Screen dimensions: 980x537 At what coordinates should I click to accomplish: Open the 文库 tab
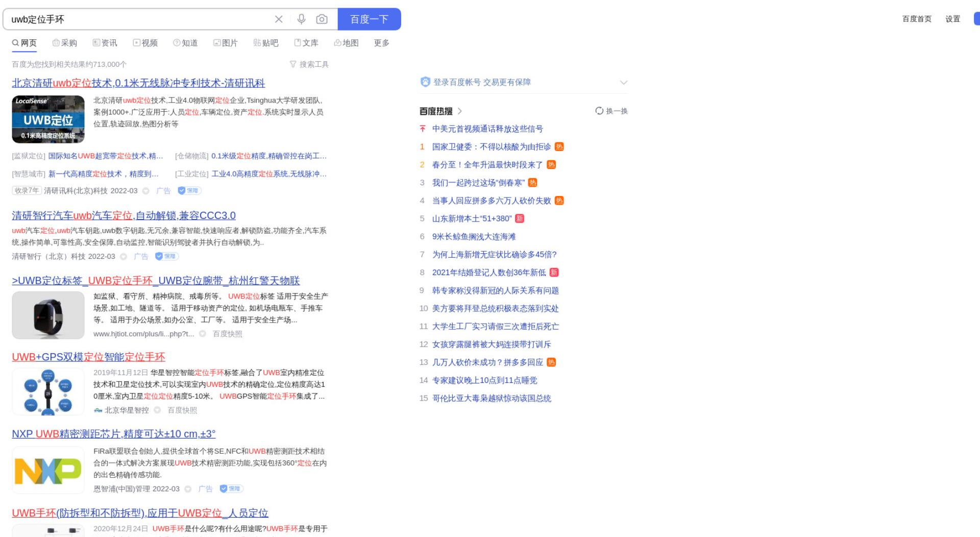[x=306, y=43]
